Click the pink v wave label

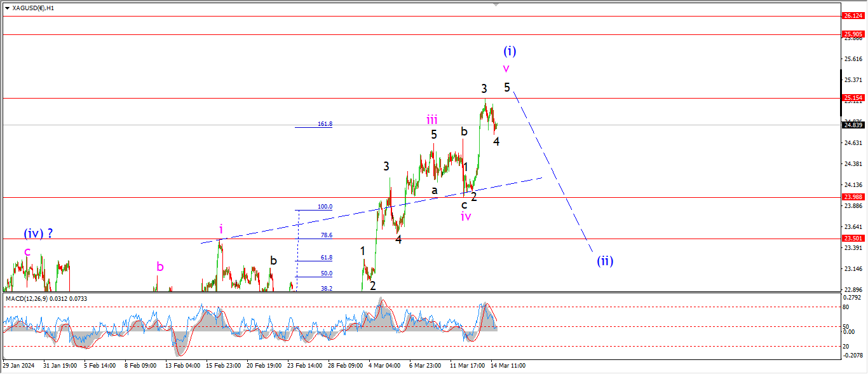click(x=506, y=68)
